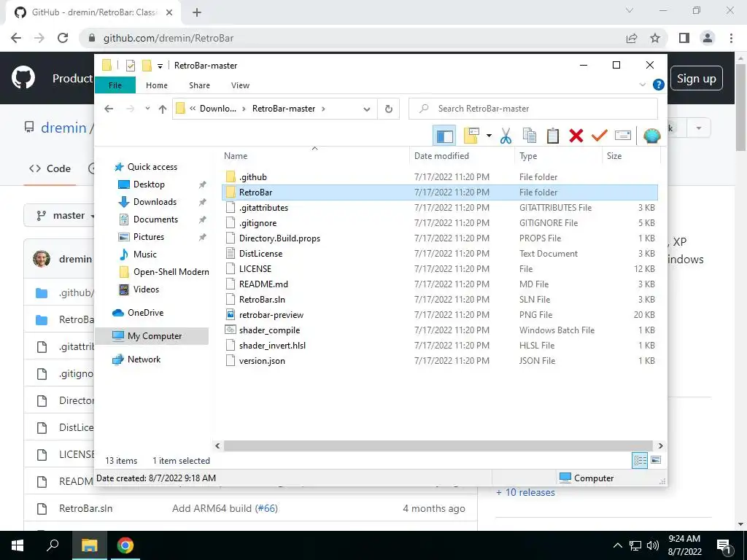The image size is (747, 560).
Task: Copy selection using the toolbar copy icon
Action: pos(530,136)
